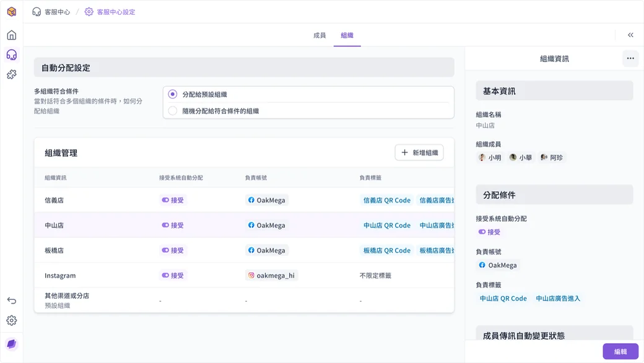
Task: Click the 客服中心設定 breadcrumb text
Action: (116, 12)
